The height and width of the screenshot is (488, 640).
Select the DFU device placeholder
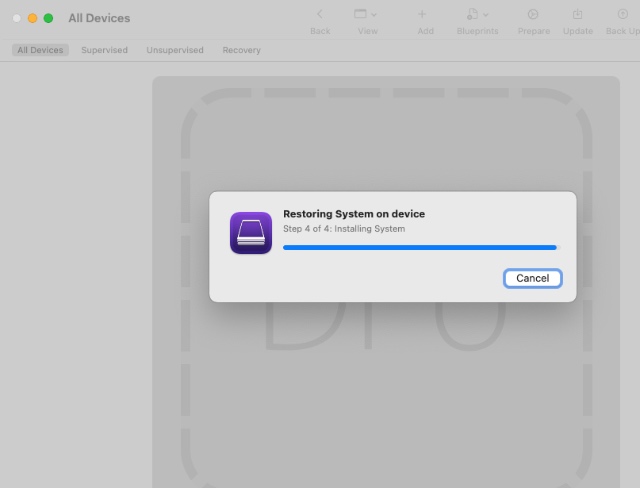coord(386,282)
